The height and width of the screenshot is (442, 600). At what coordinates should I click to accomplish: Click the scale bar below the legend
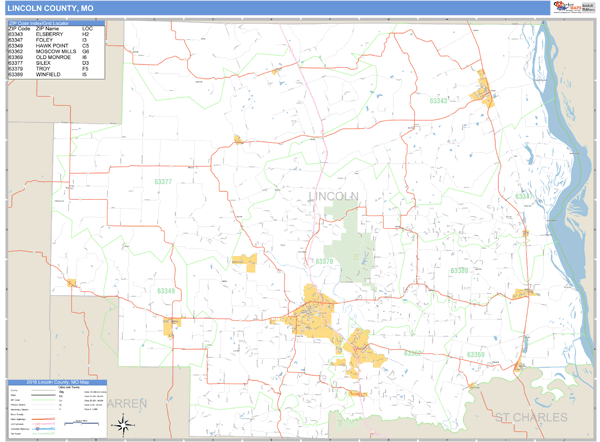click(x=78, y=427)
